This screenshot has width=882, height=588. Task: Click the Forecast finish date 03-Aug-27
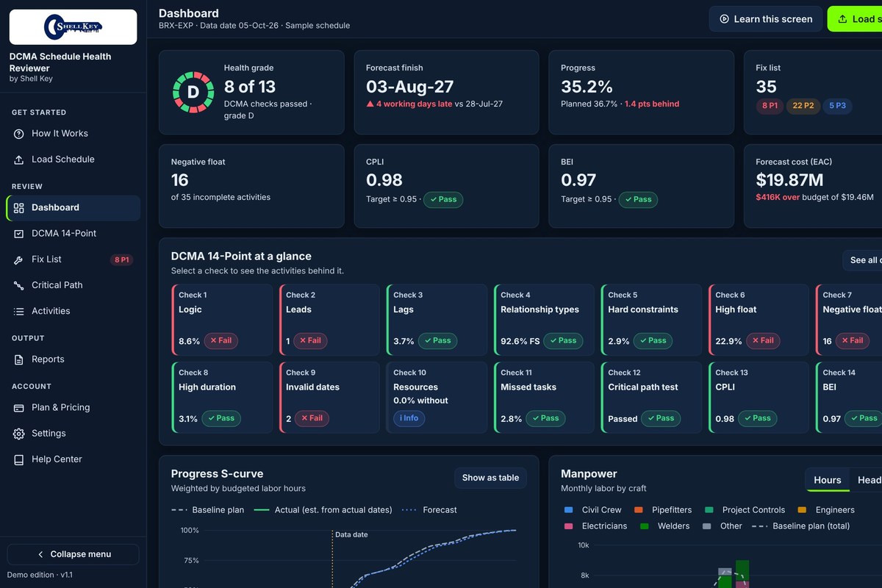point(409,87)
